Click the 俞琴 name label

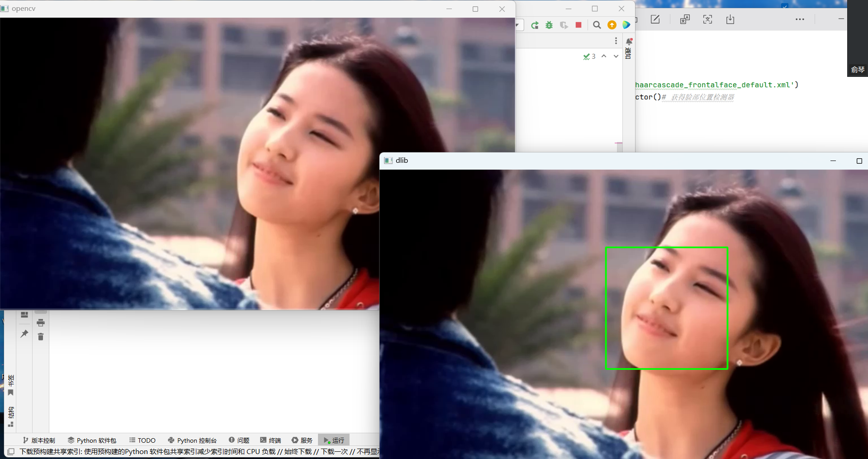tap(858, 70)
